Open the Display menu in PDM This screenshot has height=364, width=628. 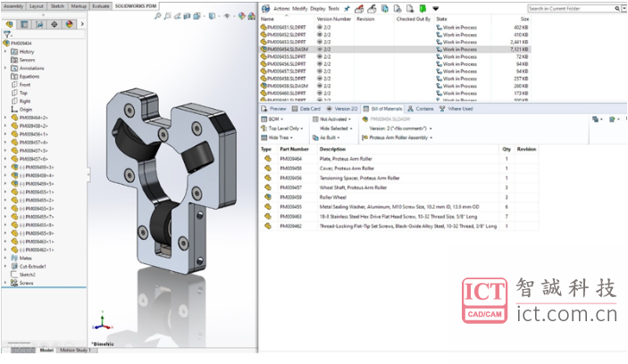[318, 8]
